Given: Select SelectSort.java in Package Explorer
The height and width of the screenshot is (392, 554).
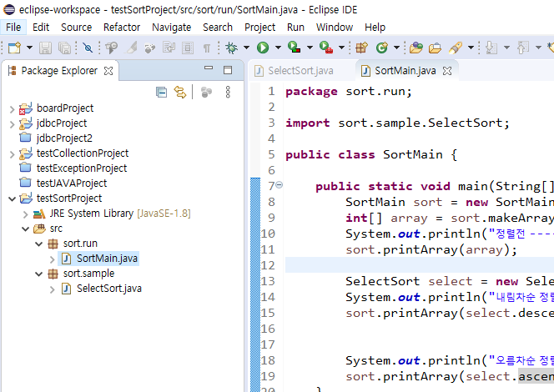Looking at the screenshot, I should pos(108,289).
